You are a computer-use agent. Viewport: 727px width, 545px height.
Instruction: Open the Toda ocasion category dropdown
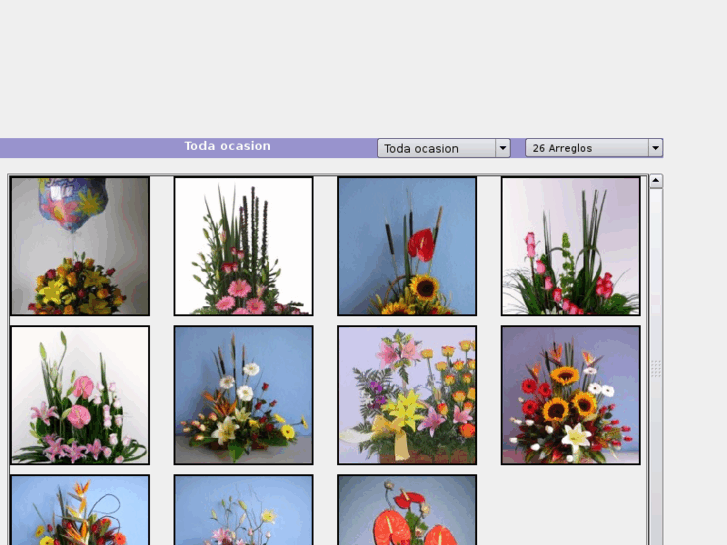pos(444,148)
